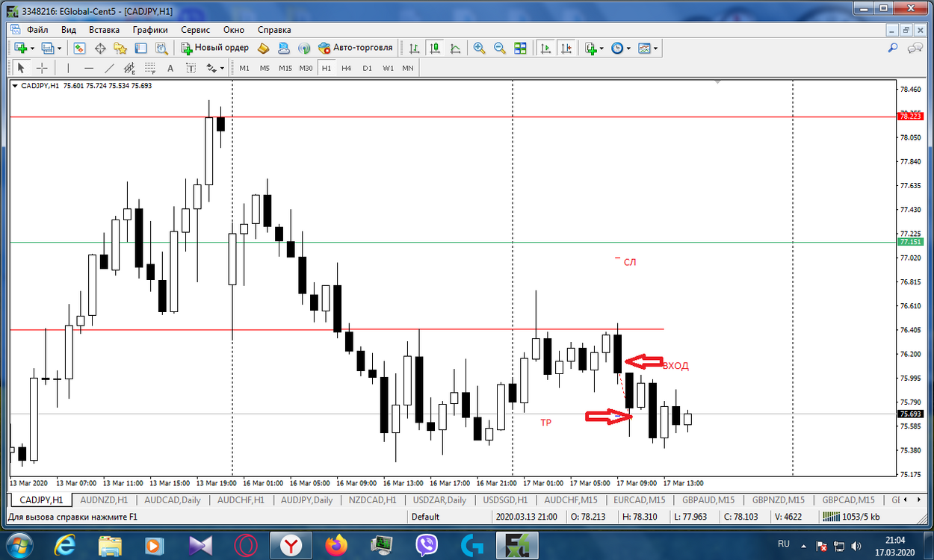Set timeframe to H4

click(346, 68)
